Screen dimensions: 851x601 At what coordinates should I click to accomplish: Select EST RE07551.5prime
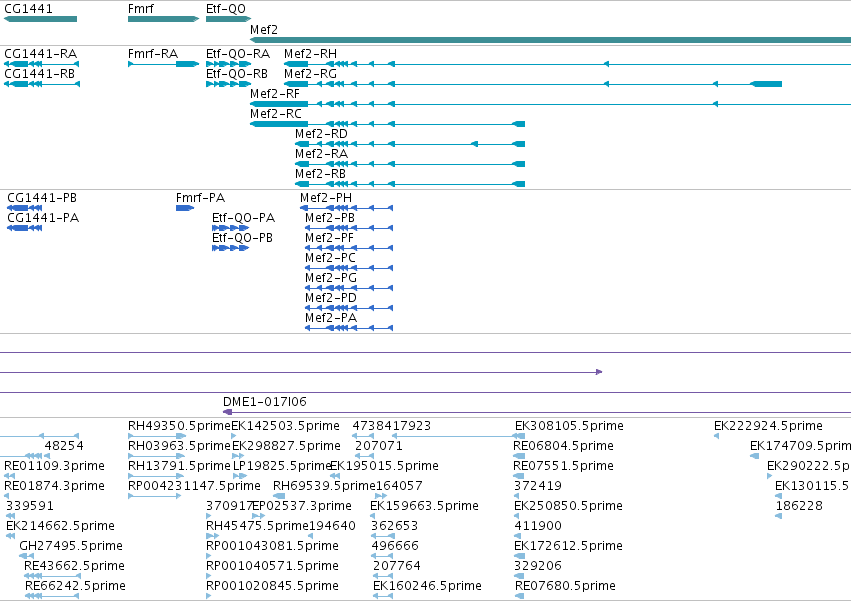click(x=563, y=466)
